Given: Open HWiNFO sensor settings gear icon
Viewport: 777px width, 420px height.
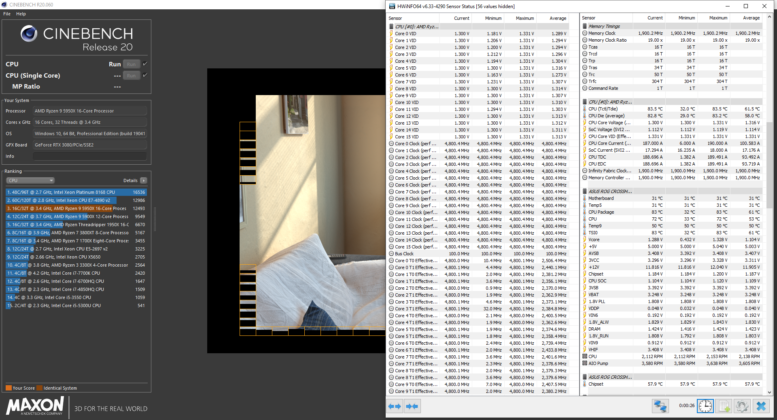Looking at the screenshot, I should pos(742,406).
